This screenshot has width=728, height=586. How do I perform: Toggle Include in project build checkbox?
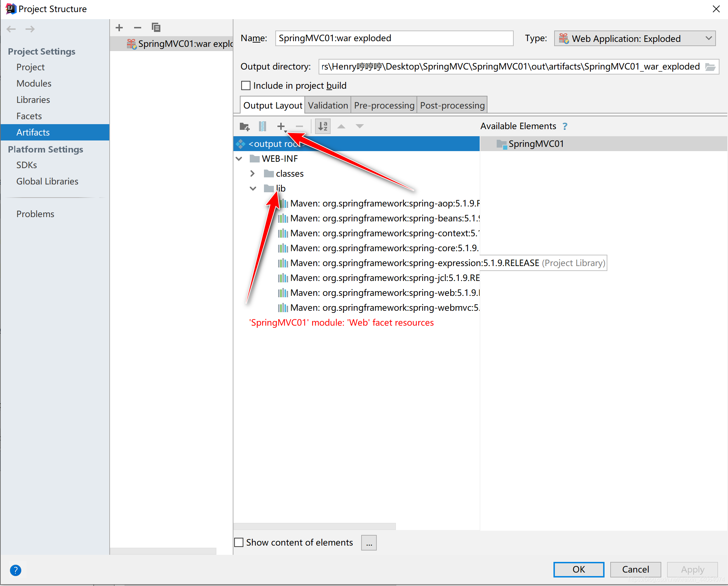(x=246, y=85)
